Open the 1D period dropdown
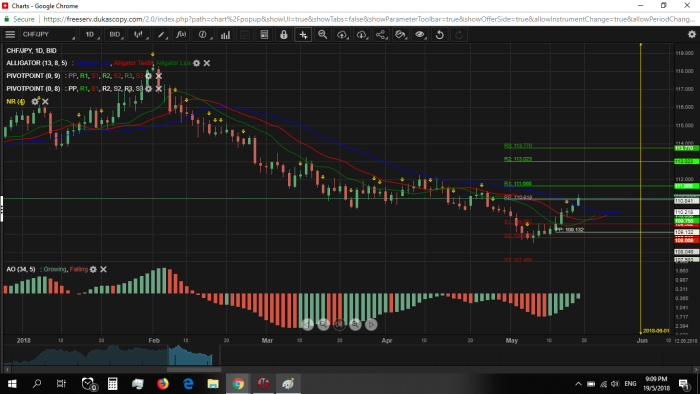Viewport: 700px width, 394px height. tap(91, 34)
